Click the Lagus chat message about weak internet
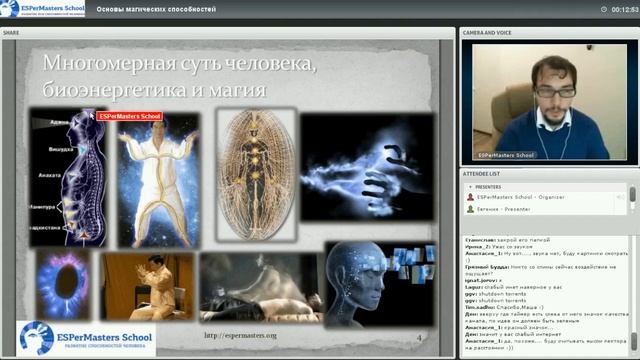This screenshot has width=640, height=360. point(513,287)
